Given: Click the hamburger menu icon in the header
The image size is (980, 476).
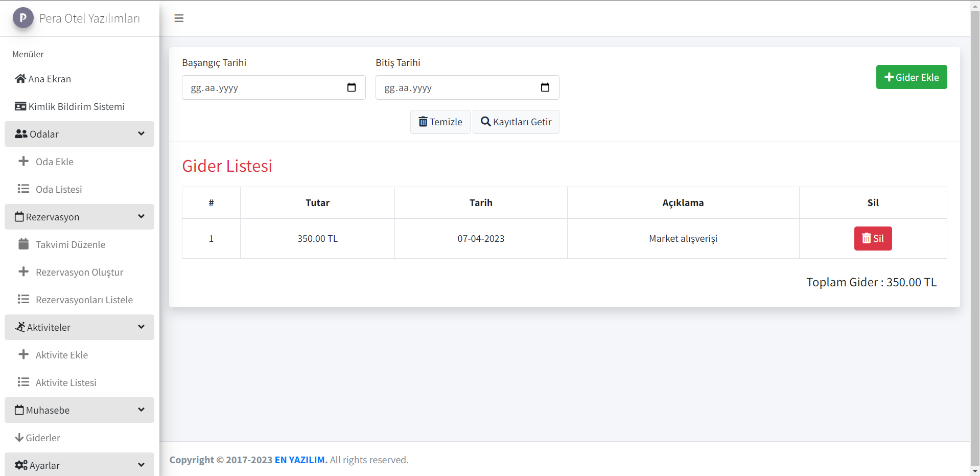Looking at the screenshot, I should point(179,18).
